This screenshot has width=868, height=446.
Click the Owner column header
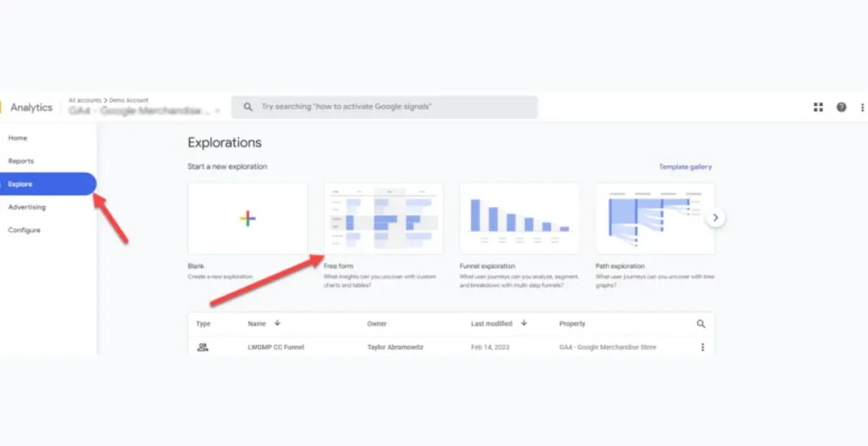(376, 324)
